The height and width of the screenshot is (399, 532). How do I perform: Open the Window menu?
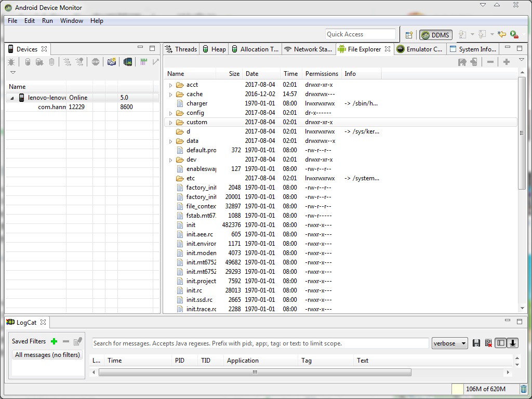pyautogui.click(x=72, y=21)
